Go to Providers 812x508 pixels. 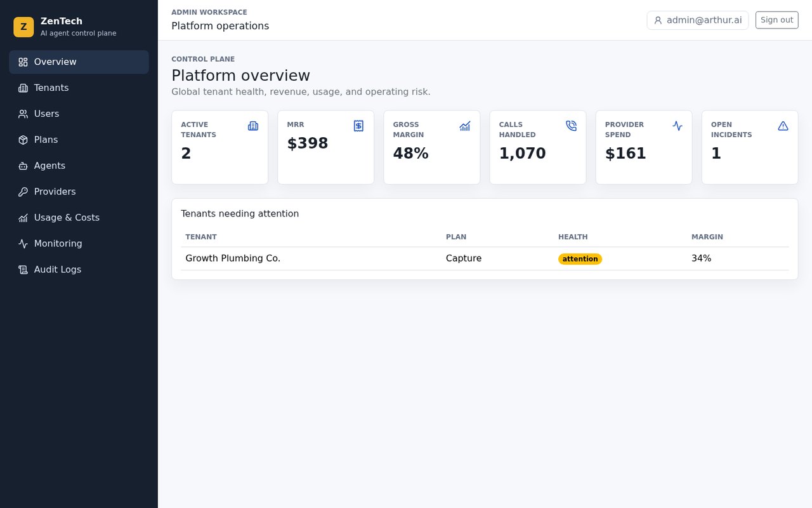(x=79, y=192)
